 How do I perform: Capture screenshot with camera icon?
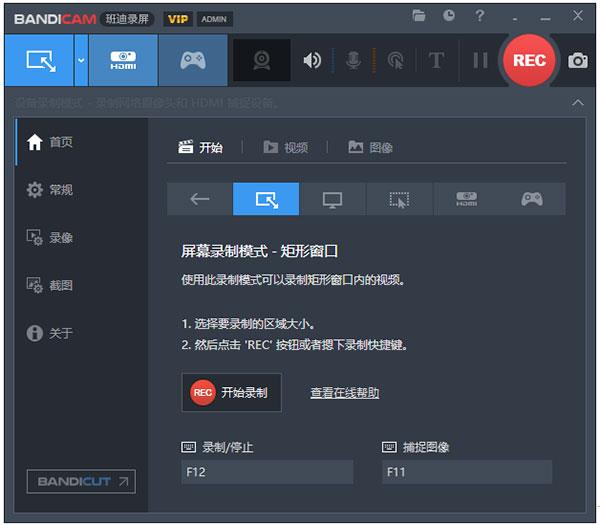[578, 60]
